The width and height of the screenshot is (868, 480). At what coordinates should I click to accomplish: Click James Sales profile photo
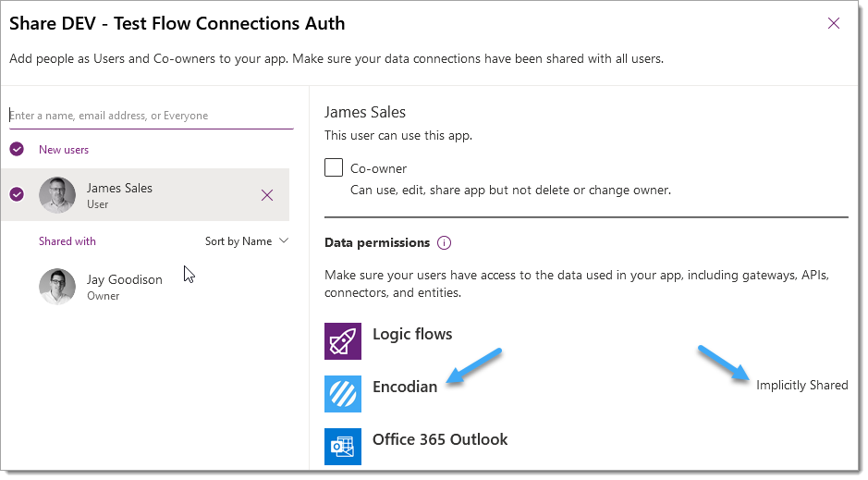coord(57,195)
